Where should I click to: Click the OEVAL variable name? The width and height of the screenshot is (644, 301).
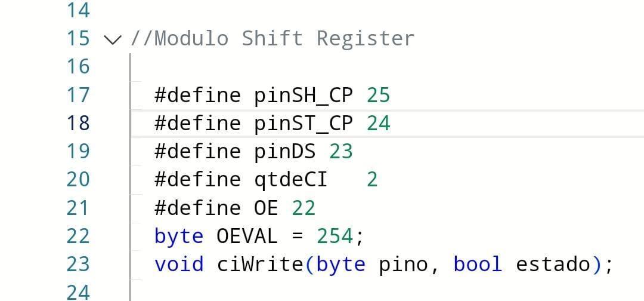click(x=247, y=236)
